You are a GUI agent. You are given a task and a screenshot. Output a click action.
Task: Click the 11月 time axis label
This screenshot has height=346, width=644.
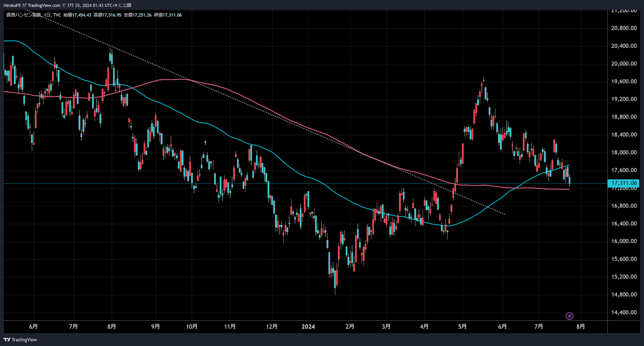click(x=230, y=326)
